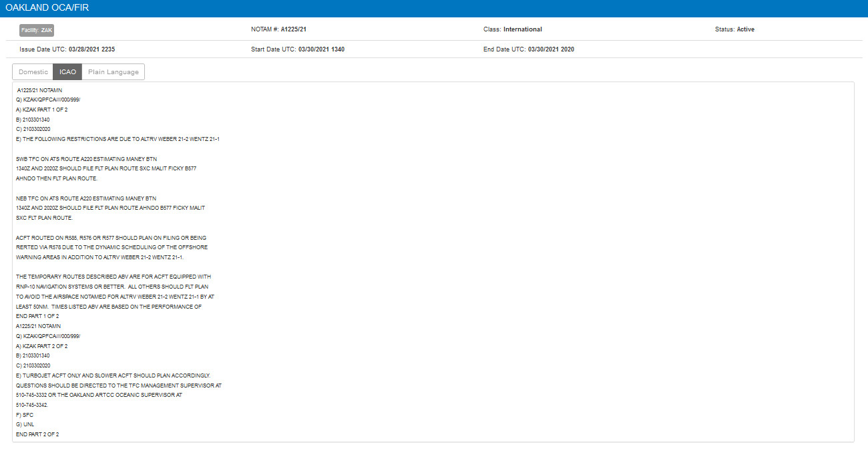The height and width of the screenshot is (451, 868).
Task: Click the F) SFC line
Action: [x=25, y=415]
